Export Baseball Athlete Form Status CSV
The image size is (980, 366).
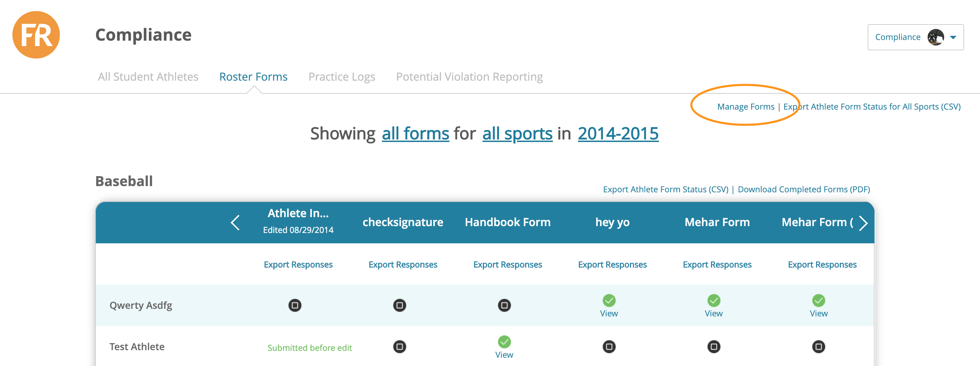(666, 190)
